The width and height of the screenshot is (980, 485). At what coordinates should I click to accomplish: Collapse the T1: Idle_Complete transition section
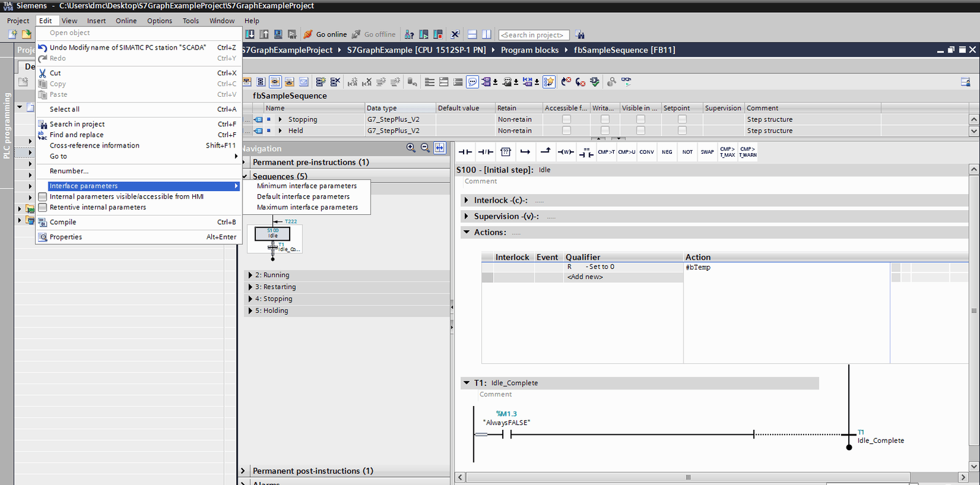[x=467, y=383]
